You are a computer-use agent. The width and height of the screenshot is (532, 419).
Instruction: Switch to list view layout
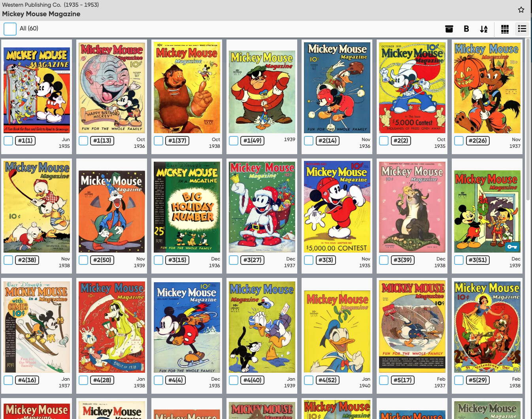[x=522, y=29]
